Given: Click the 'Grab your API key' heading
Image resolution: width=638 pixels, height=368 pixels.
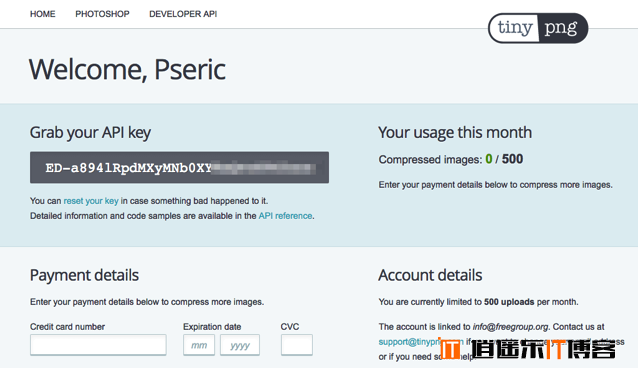Looking at the screenshot, I should tap(90, 133).
